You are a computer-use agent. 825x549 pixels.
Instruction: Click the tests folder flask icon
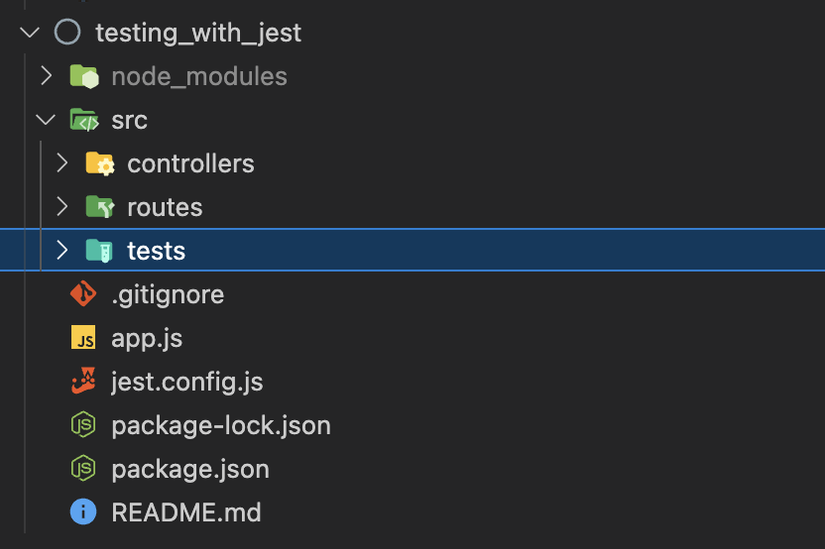click(x=99, y=251)
